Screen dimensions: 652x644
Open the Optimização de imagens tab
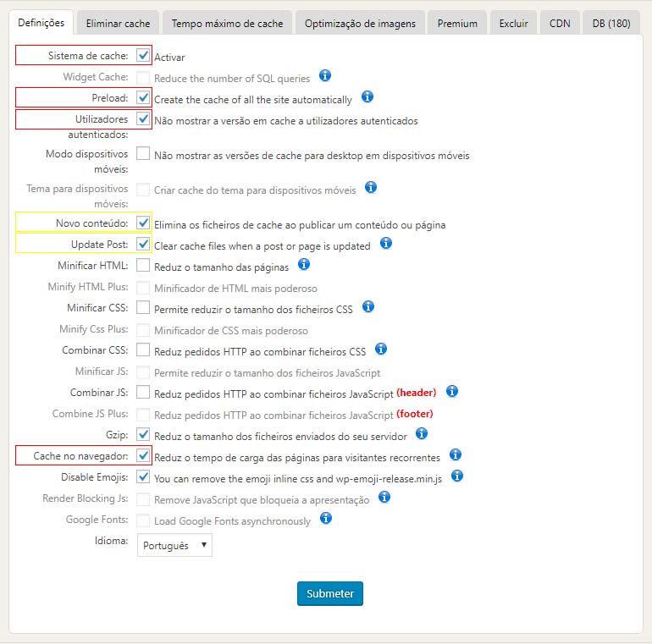360,23
